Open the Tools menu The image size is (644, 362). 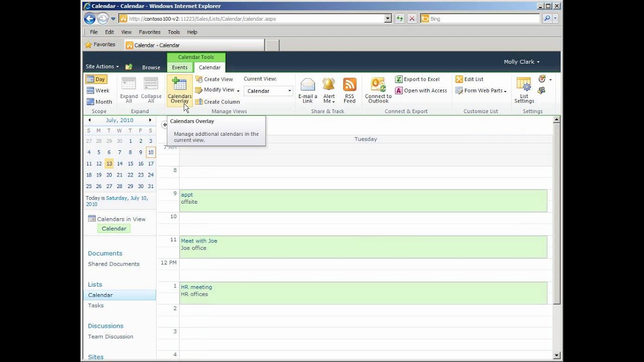coord(174,32)
